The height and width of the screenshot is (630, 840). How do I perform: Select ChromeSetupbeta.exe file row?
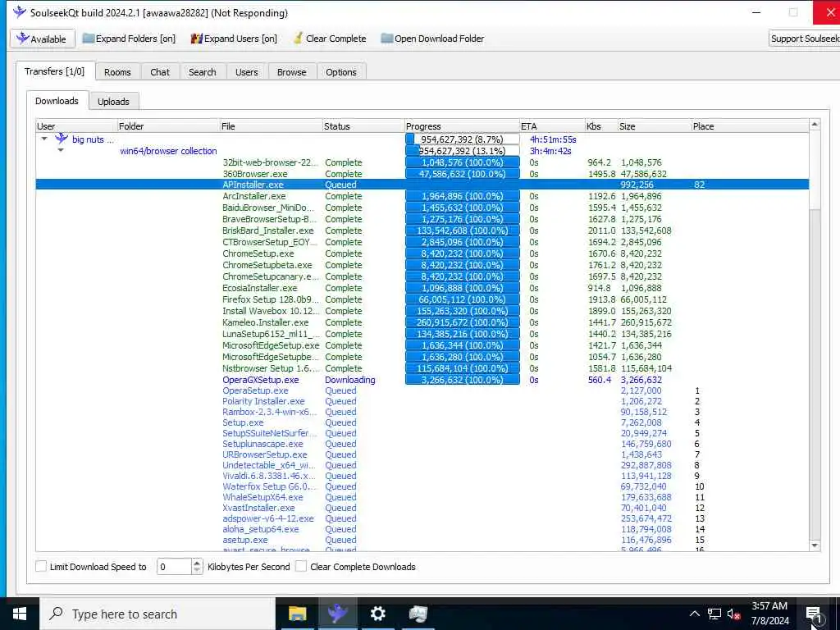click(x=422, y=265)
